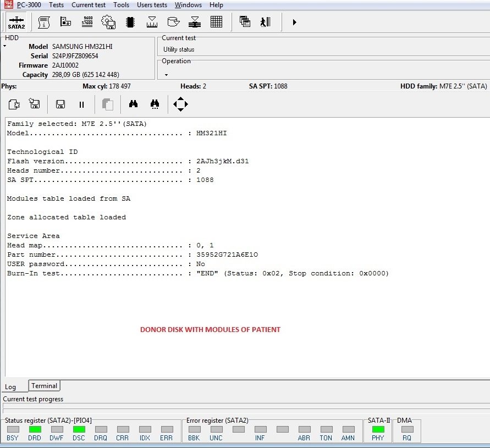
Task: Click the Part number 35952G721A6E1O line
Action: [x=133, y=255]
